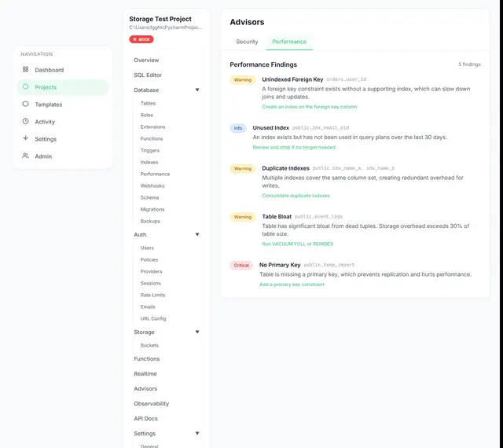Open Settings in the left navigation

point(63,139)
